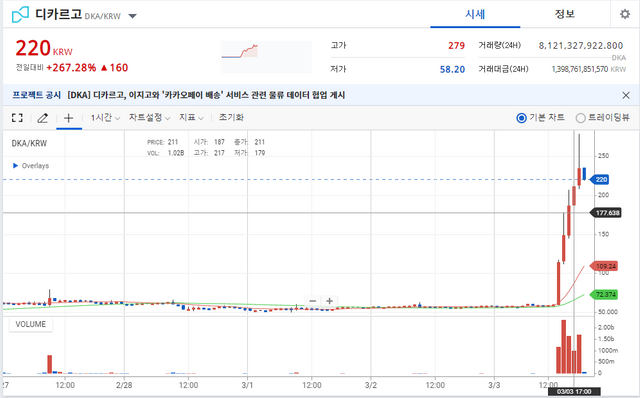Click the 03/03 17:00 time label

click(x=574, y=391)
